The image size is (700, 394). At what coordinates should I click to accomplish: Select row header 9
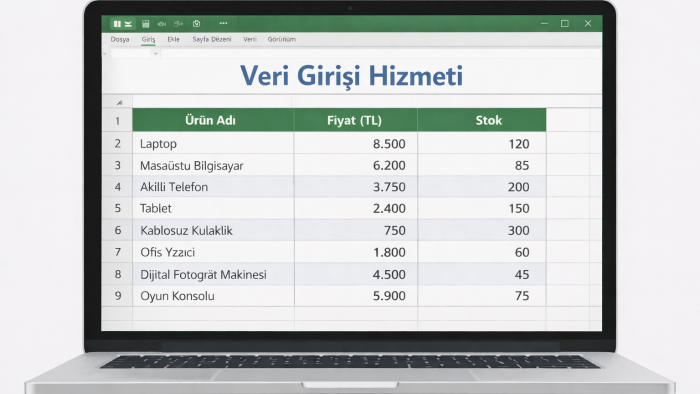tap(117, 295)
